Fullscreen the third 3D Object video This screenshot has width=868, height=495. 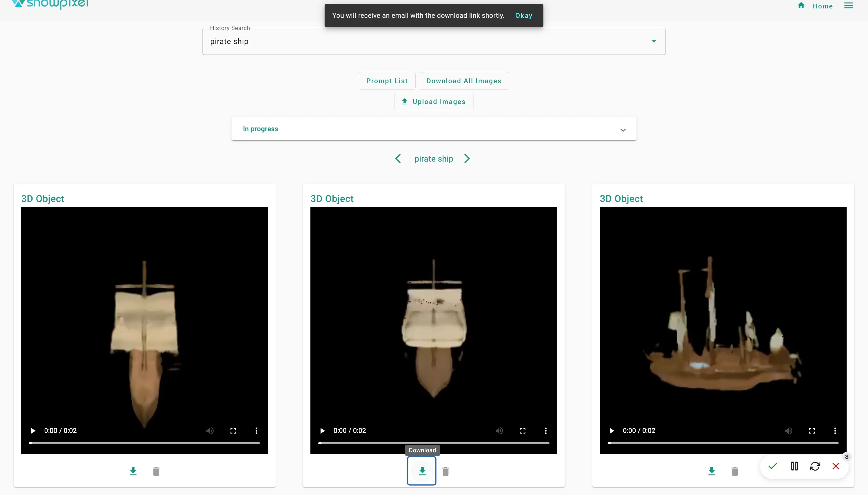tap(812, 431)
